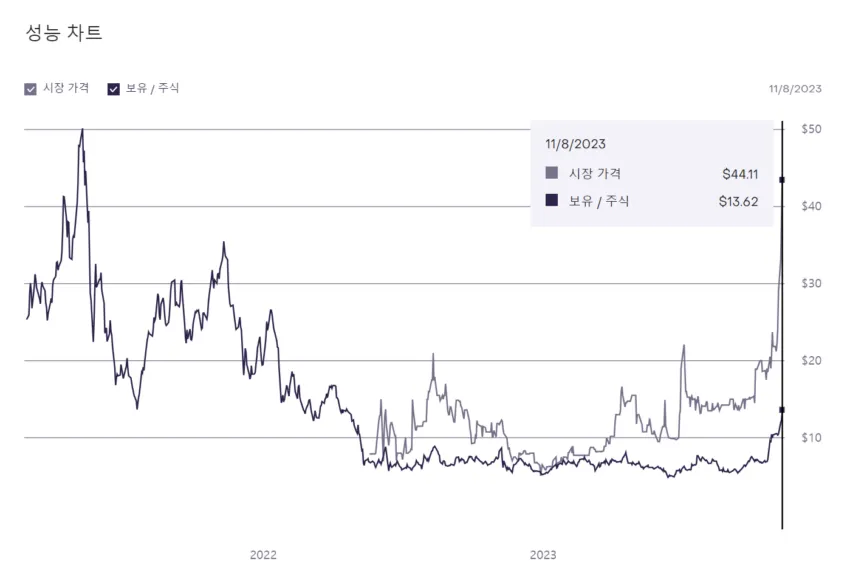The height and width of the screenshot is (587, 850).
Task: Click the $50 y-axis label
Action: coord(811,129)
